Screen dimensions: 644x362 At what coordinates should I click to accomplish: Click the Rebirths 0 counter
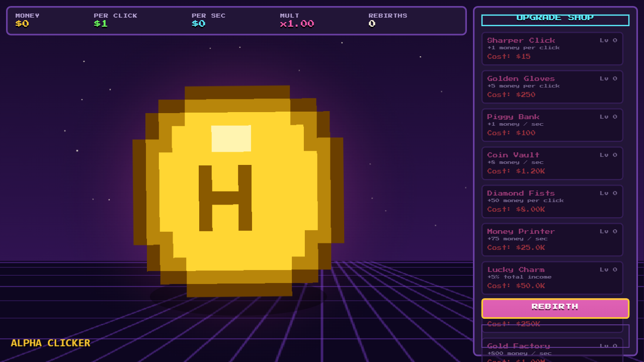(x=388, y=20)
